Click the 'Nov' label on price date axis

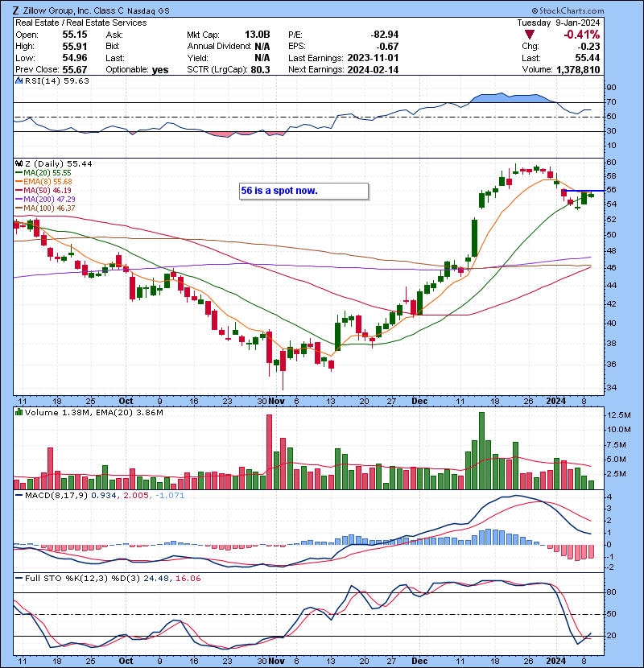(276, 400)
